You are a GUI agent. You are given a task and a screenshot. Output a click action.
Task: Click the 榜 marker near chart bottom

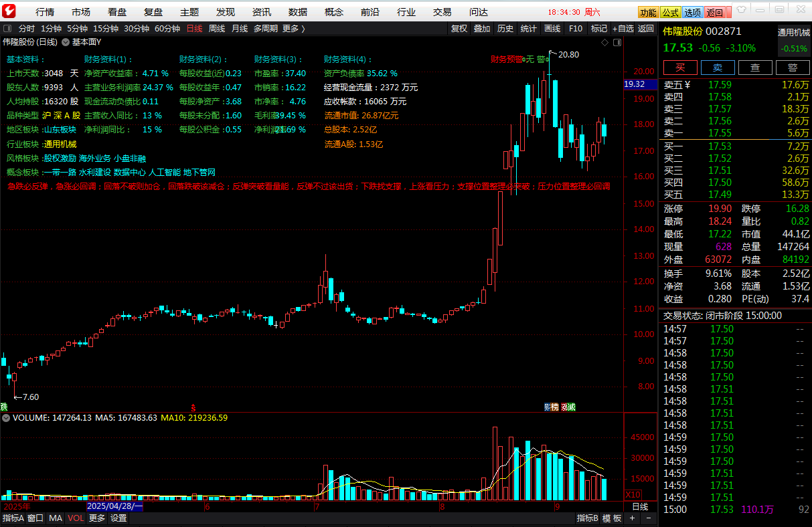tap(554, 407)
